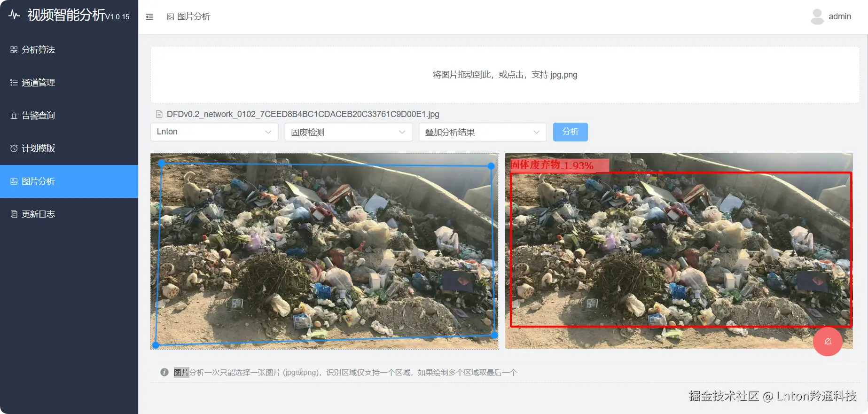Viewport: 868px width, 414px height.
Task: Click the uploaded file name DFDv0.2_network_0102 jpg
Action: [x=303, y=114]
